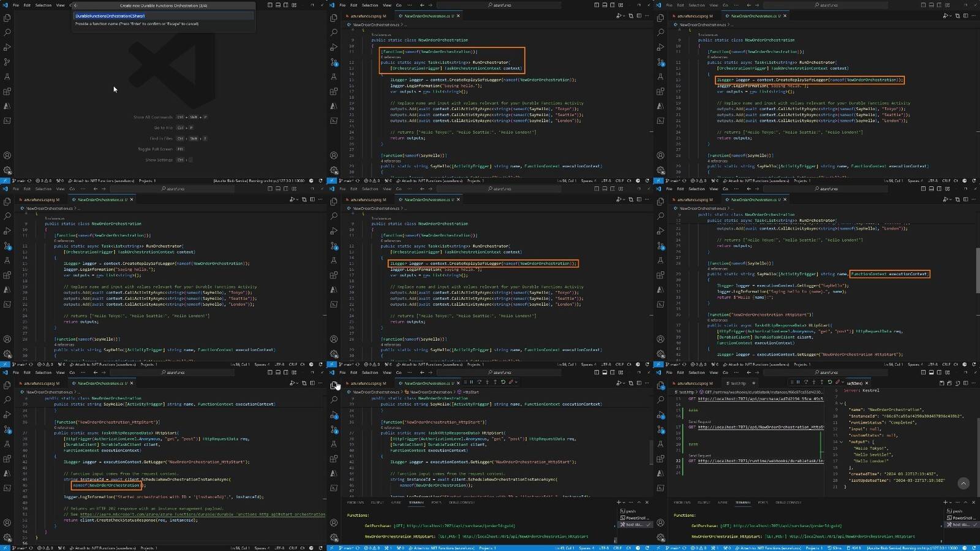Click Send Request above line 17 in test.http
This screenshot has width=980, height=551.
pyautogui.click(x=699, y=422)
